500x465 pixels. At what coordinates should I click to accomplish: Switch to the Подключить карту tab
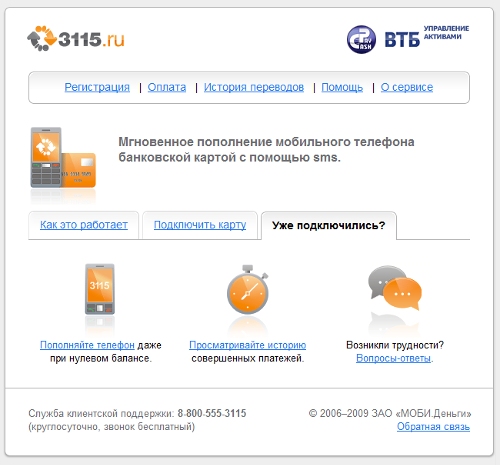(x=200, y=225)
